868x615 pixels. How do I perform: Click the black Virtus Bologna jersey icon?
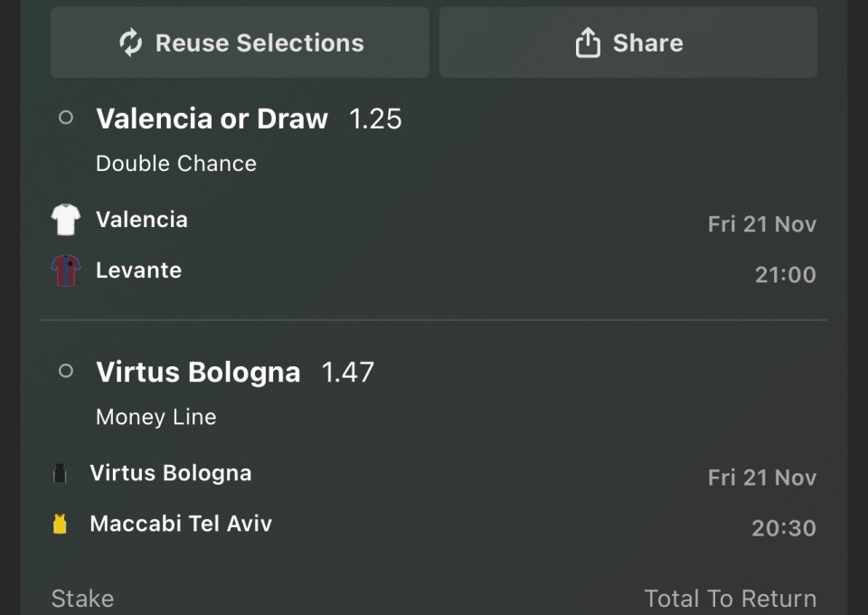(60, 473)
